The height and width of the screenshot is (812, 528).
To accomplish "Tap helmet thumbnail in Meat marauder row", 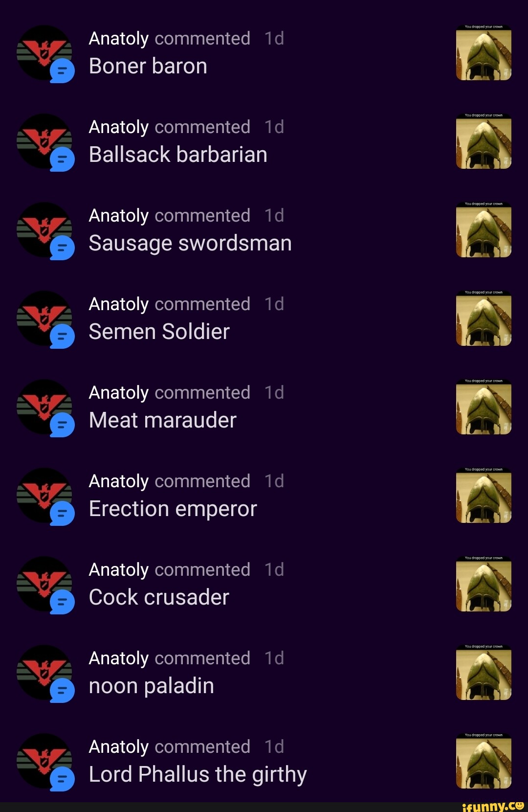I will [484, 406].
